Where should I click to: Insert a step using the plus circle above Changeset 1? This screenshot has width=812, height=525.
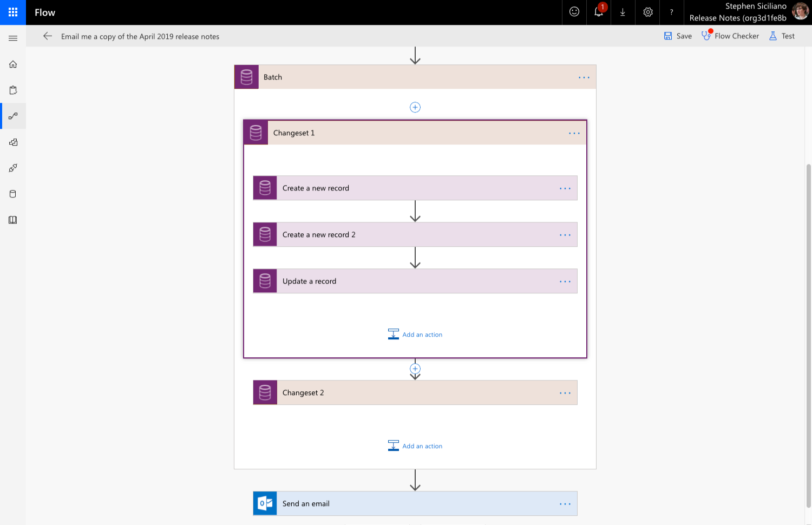click(415, 107)
